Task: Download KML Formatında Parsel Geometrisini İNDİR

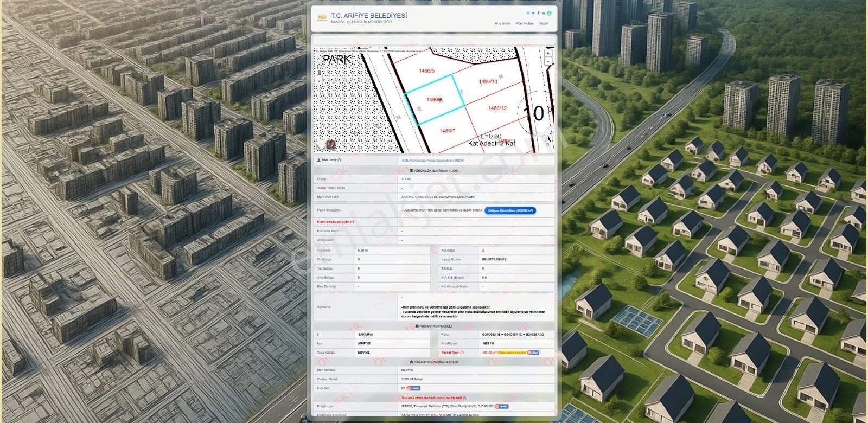Action: click(x=433, y=160)
